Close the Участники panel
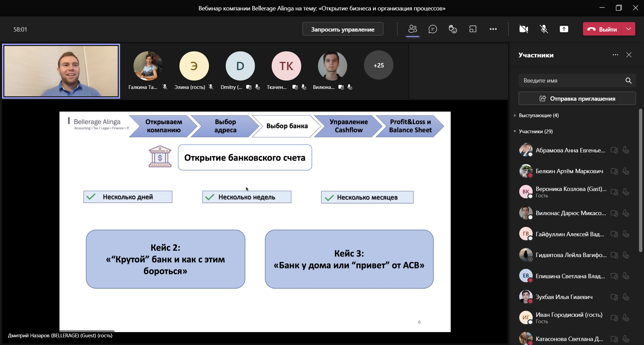 pyautogui.click(x=629, y=55)
